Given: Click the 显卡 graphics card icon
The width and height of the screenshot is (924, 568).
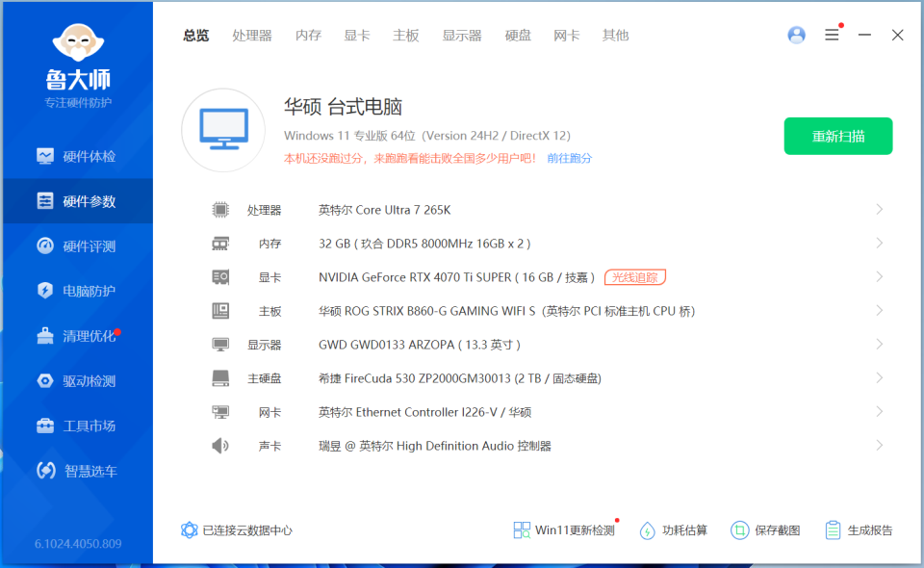Looking at the screenshot, I should tap(220, 277).
